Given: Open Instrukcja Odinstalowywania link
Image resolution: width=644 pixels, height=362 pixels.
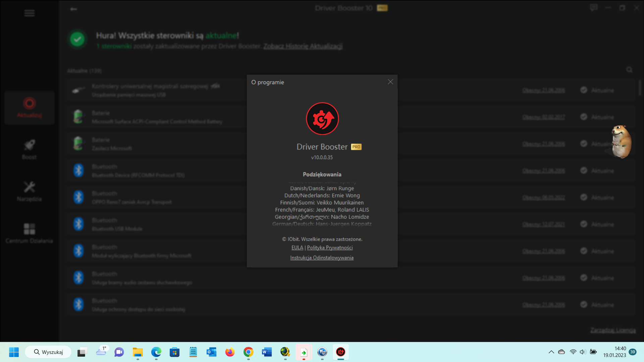Looking at the screenshot, I should [322, 258].
